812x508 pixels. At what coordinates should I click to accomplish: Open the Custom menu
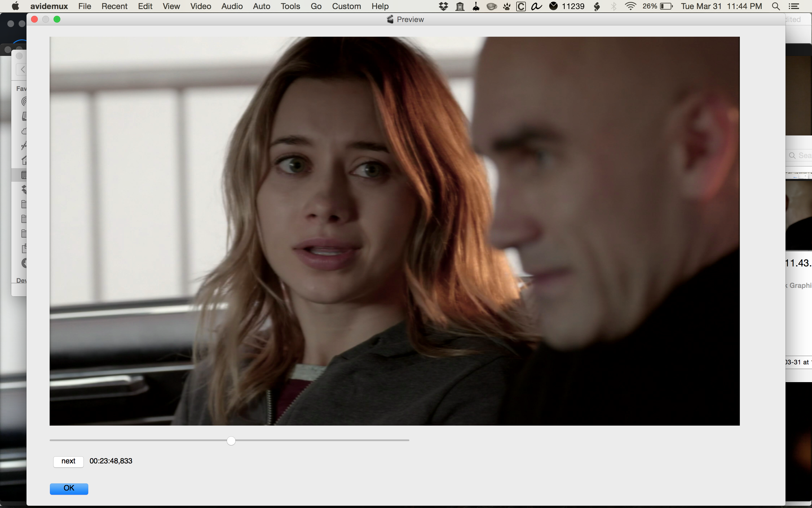click(x=346, y=6)
